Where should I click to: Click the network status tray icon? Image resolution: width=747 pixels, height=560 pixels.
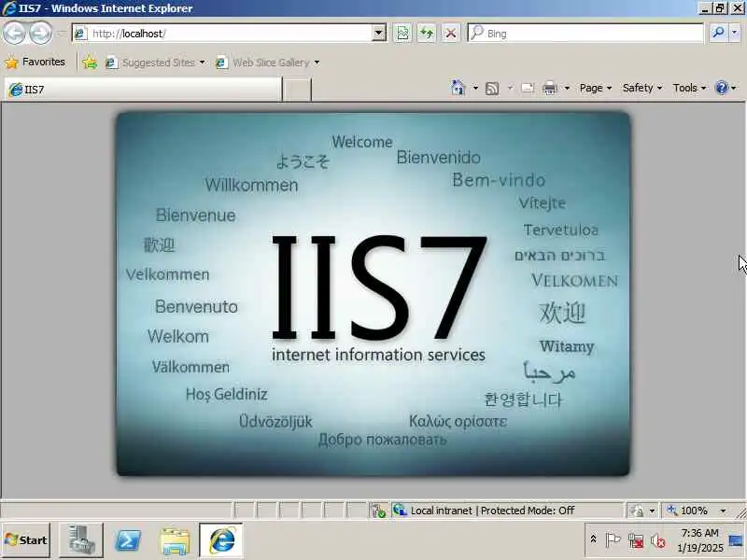pyautogui.click(x=636, y=540)
